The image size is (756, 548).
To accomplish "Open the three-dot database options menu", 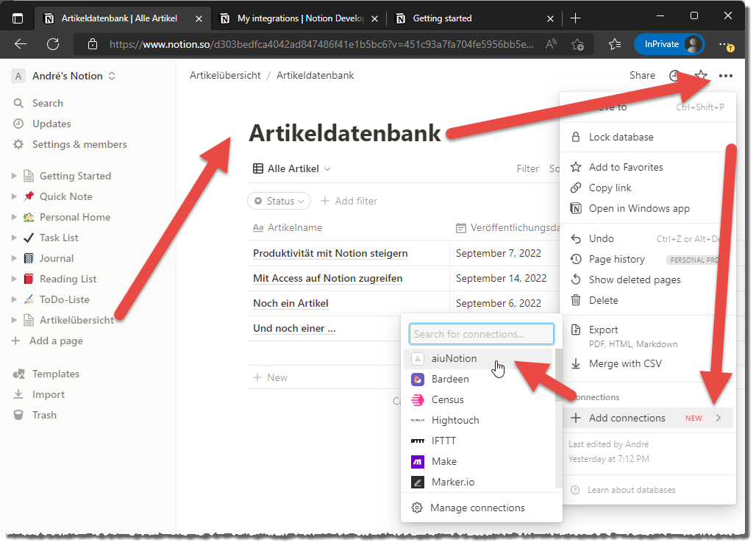I will point(725,75).
